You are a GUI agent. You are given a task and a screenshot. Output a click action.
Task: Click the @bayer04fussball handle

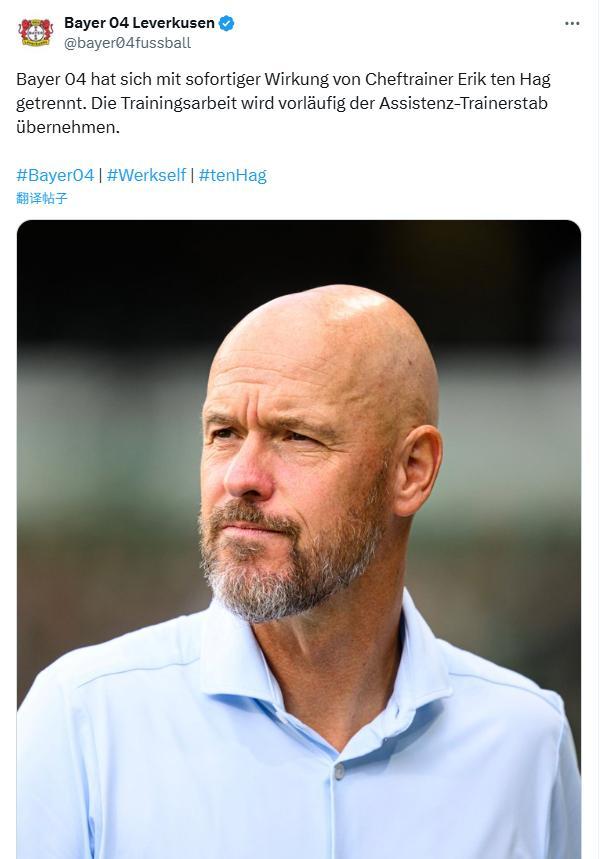[x=127, y=43]
